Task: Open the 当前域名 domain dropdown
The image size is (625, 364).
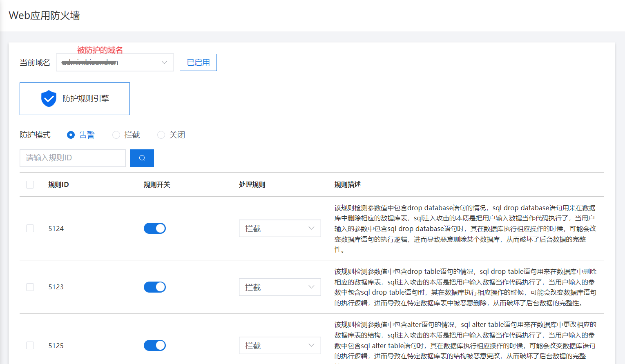Action: [115, 62]
